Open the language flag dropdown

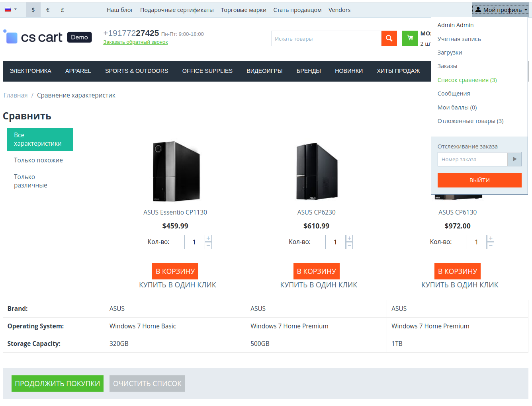10,10
